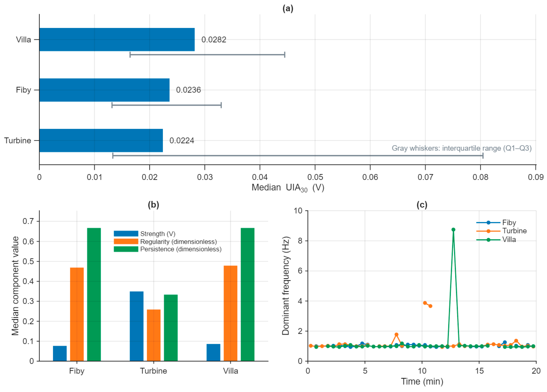Click the Turbine bar in panel (a)

(x=101, y=140)
